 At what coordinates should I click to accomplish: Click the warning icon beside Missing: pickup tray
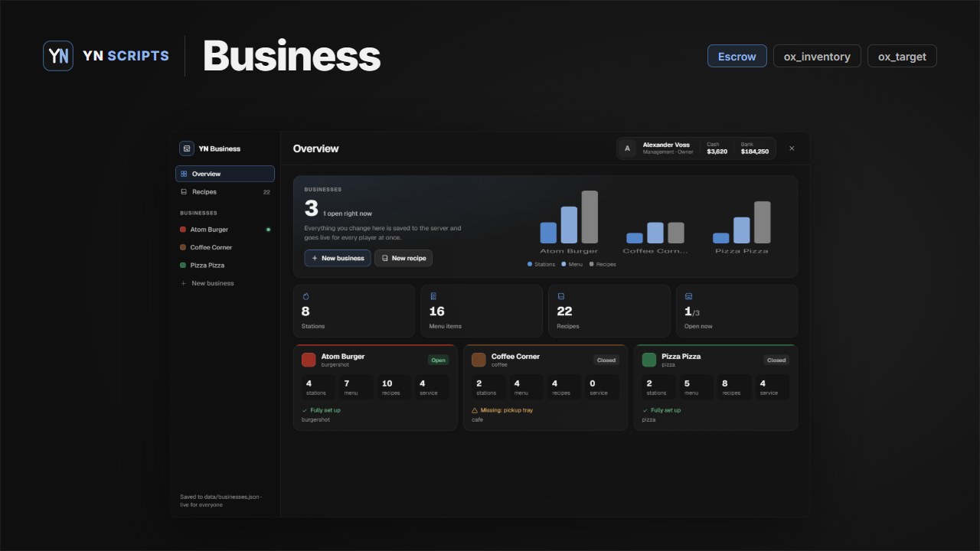click(x=475, y=410)
